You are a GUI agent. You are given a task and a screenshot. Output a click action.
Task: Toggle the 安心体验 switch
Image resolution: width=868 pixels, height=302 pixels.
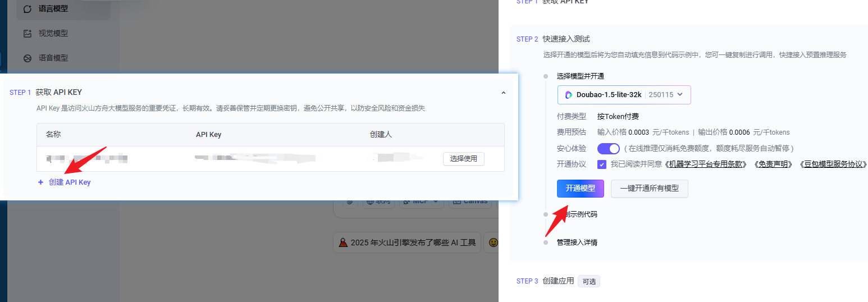click(608, 149)
